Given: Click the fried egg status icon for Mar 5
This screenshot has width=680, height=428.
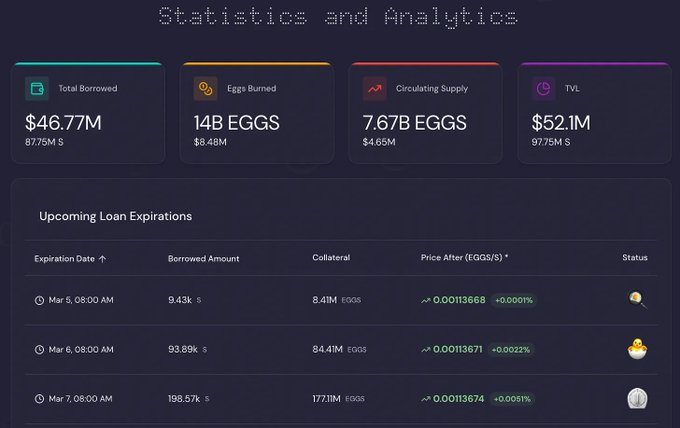Looking at the screenshot, I should (637, 299).
